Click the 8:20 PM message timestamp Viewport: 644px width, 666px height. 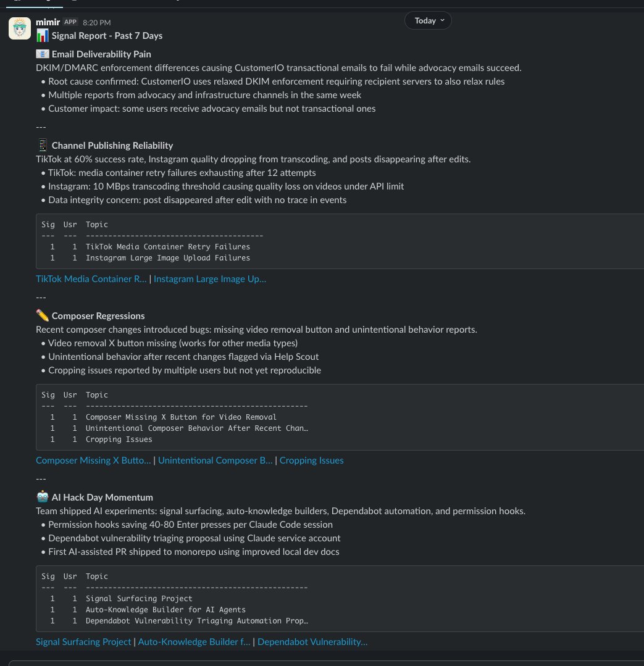(96, 22)
